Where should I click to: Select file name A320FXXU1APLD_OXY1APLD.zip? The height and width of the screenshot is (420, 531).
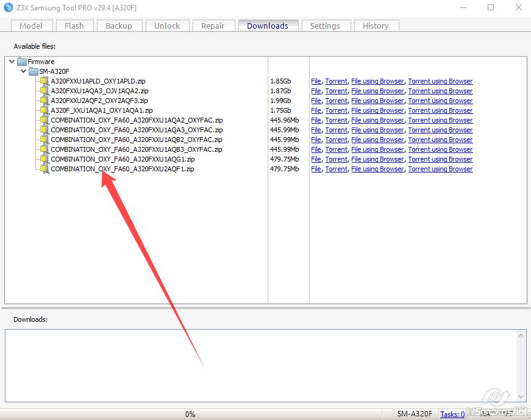98,81
